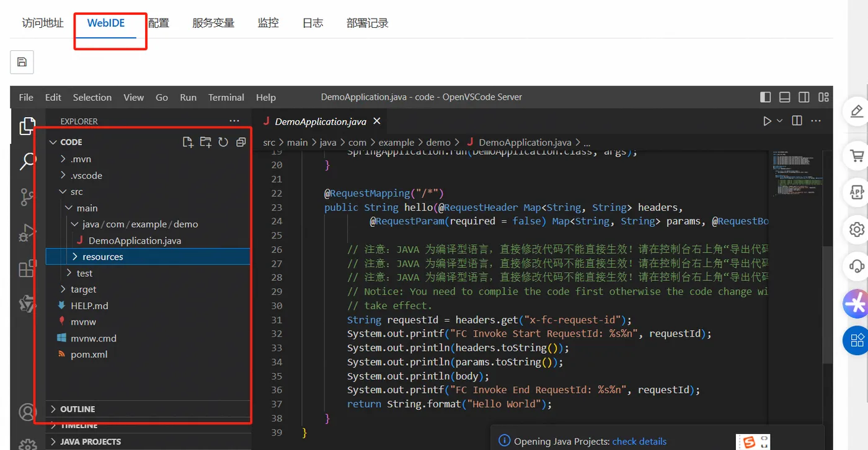868x450 pixels.
Task: Switch to the 部署记录 tab
Action: click(x=368, y=23)
